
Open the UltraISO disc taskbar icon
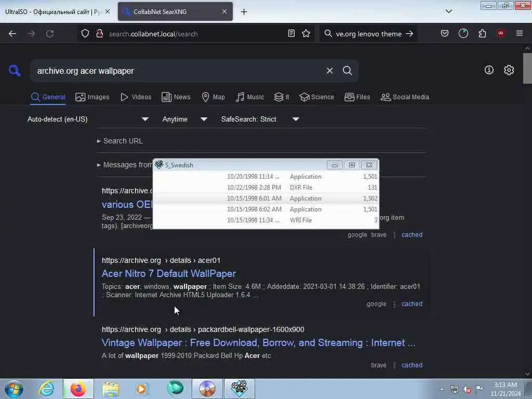207,389
